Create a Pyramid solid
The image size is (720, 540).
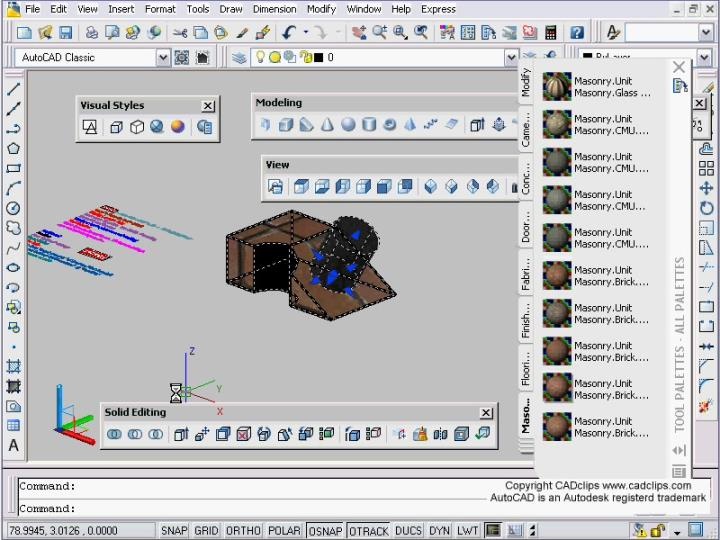point(410,124)
